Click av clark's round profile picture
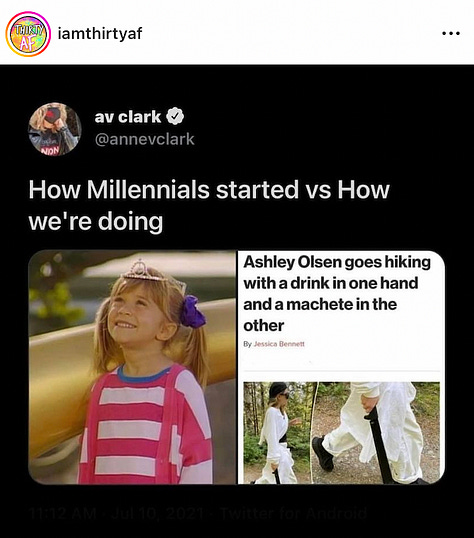This screenshot has width=474, height=538. click(x=55, y=129)
